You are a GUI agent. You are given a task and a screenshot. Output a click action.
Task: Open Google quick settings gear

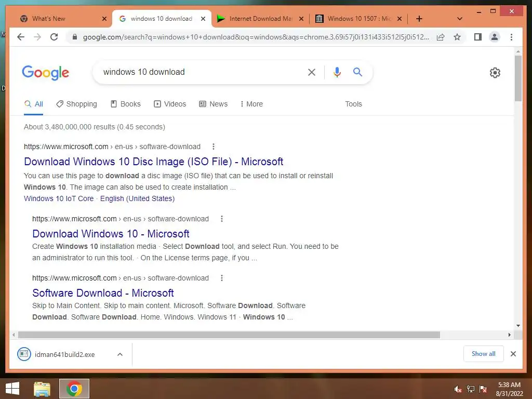click(495, 73)
